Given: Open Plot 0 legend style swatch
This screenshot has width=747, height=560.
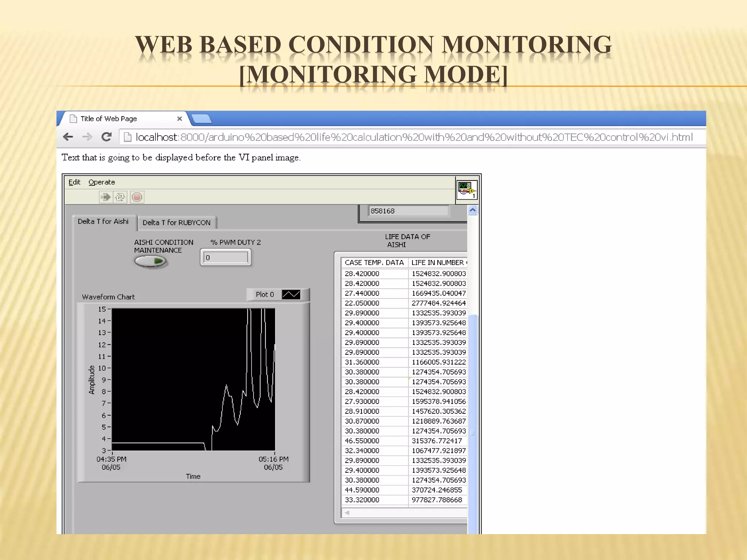Looking at the screenshot, I should 291,294.
